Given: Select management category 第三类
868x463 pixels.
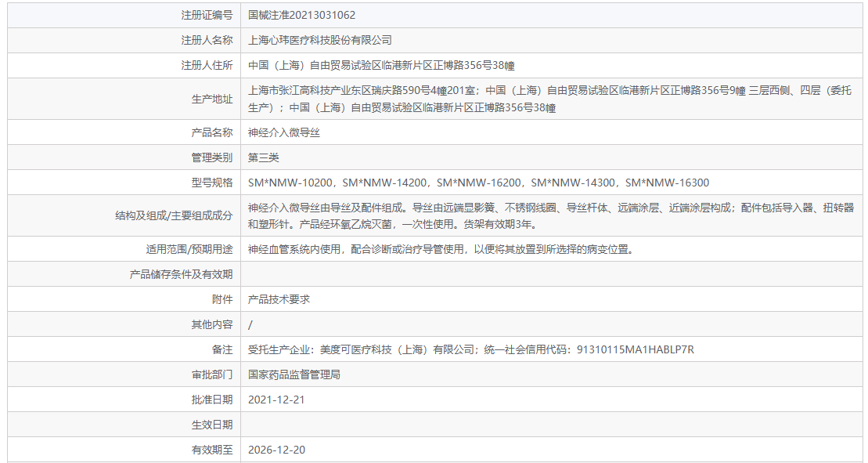Looking at the screenshot, I should (264, 157).
